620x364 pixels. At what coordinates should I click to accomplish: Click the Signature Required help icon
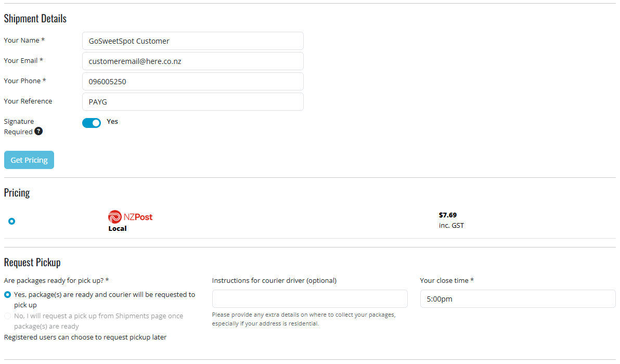click(38, 131)
